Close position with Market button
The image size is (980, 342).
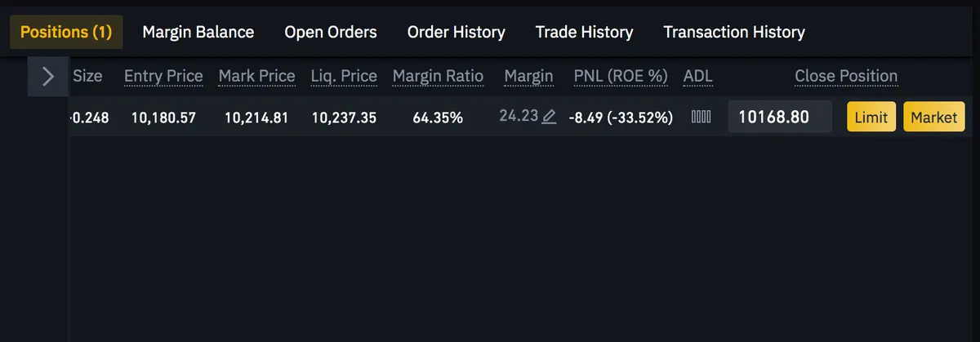[934, 117]
